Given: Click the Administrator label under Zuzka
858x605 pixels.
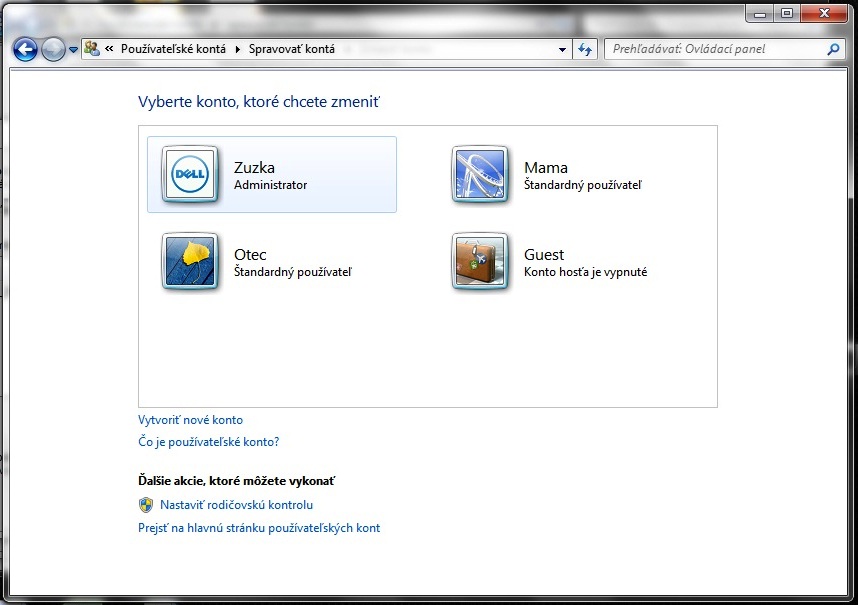Looking at the screenshot, I should (x=270, y=185).
